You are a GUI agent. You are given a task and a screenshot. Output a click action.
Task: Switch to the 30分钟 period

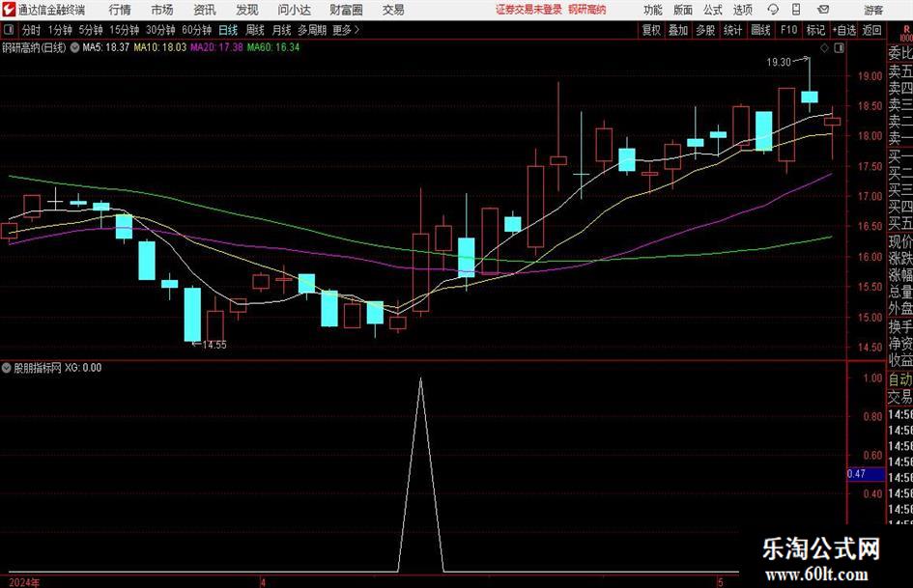[160, 30]
